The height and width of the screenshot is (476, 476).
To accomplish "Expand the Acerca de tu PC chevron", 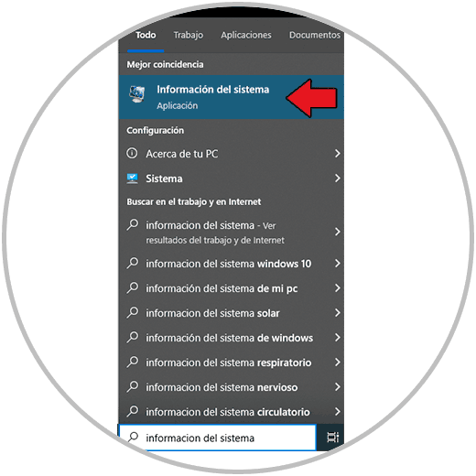I will 337,154.
